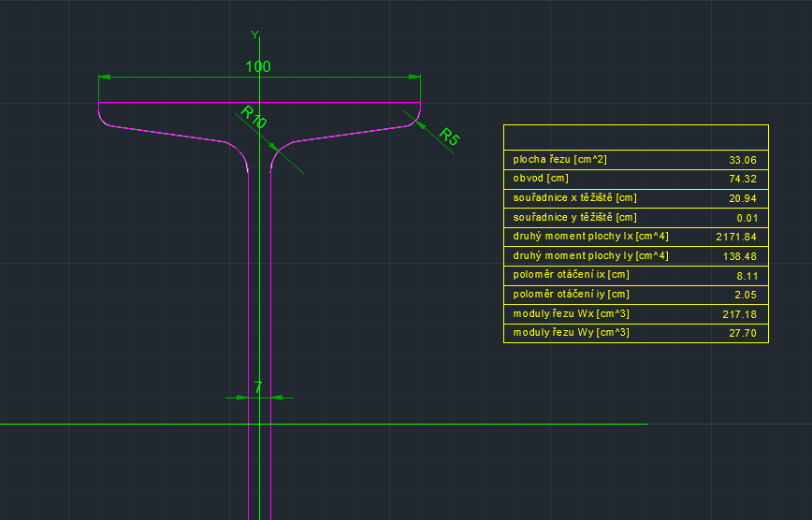Select the 100 width dimension text
This screenshot has height=520, width=812.
coord(258,67)
